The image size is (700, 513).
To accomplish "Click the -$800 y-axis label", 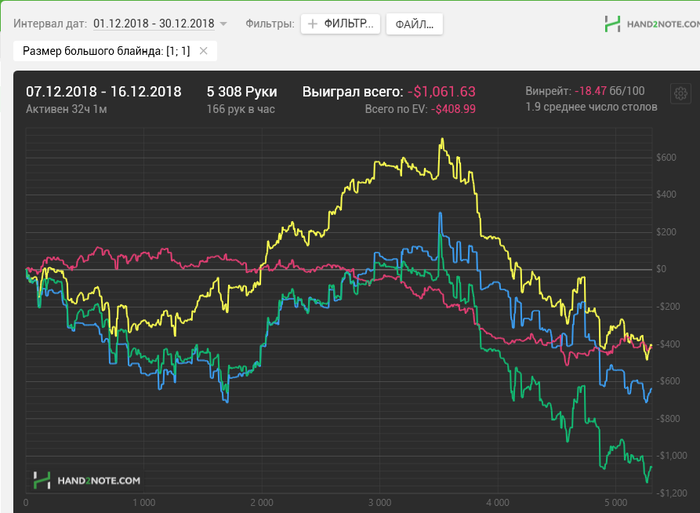I will click(668, 418).
